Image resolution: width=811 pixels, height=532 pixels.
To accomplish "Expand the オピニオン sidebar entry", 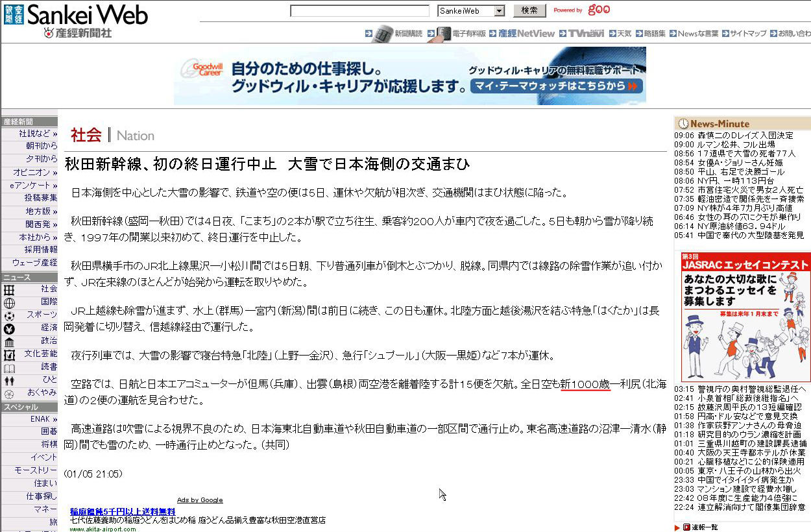I will tap(35, 173).
